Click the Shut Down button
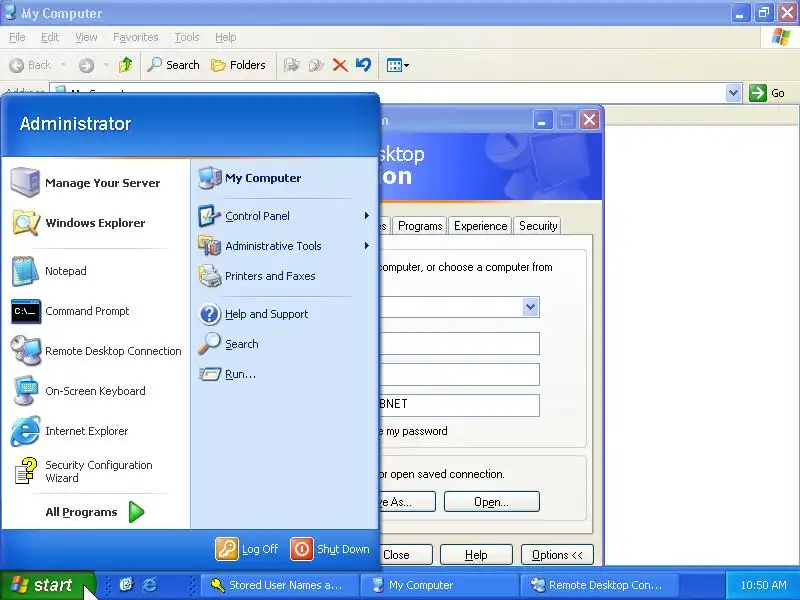 coord(330,549)
